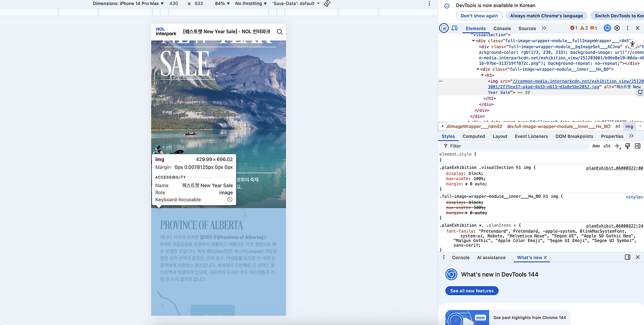Click the accessibility figure icon in Elements tree
Screen dimensions: 644x325
point(632,44)
